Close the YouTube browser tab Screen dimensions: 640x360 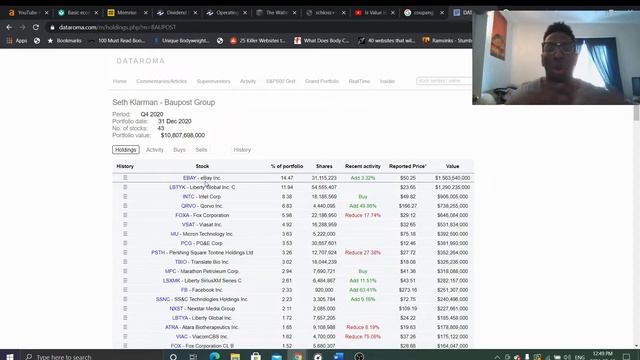[47, 13]
